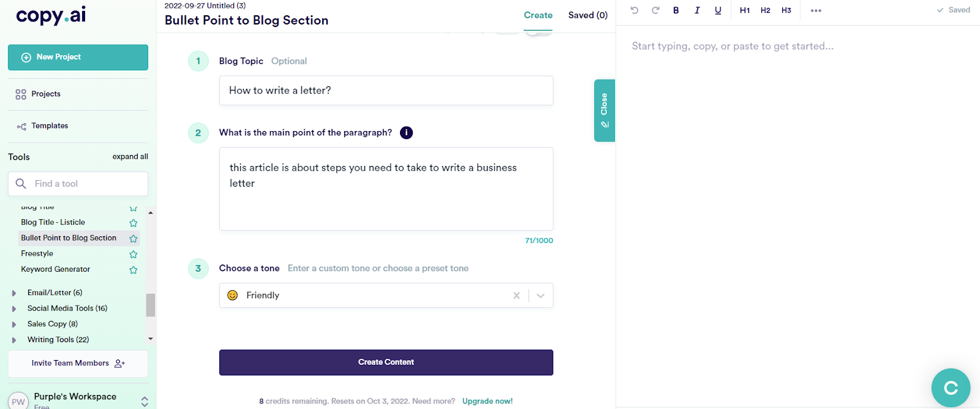The image size is (980, 409).
Task: Toggle star for Blog Title - Listicle
Action: [134, 223]
